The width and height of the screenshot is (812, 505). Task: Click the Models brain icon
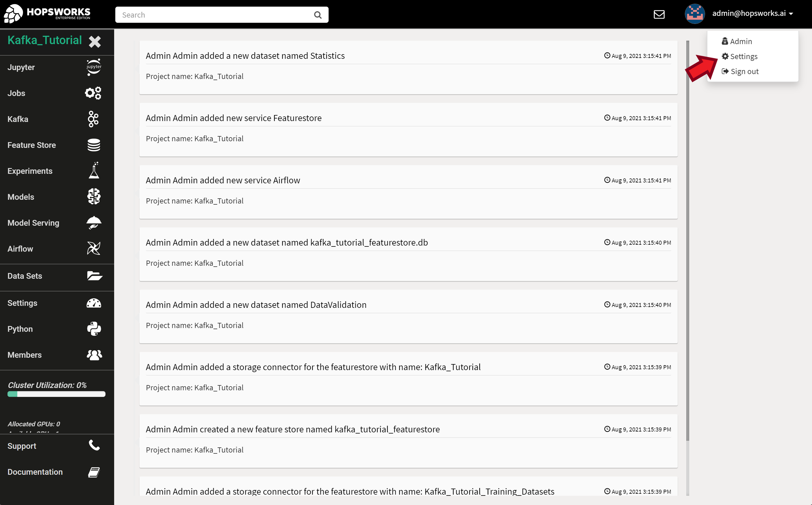point(94,197)
